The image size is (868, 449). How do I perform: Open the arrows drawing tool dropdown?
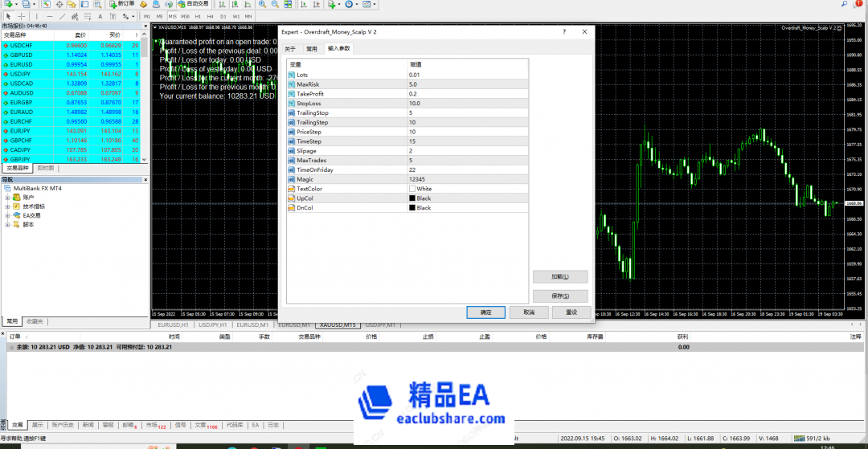point(133,17)
